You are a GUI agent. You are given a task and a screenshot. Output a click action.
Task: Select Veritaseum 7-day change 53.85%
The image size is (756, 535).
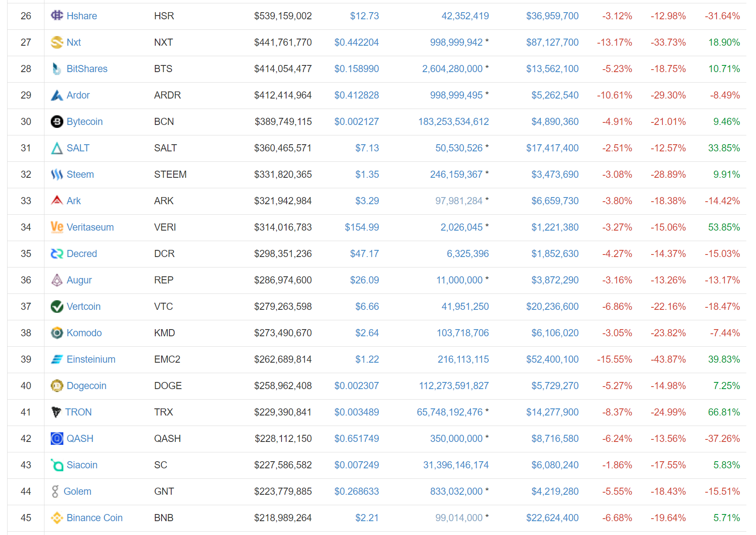[724, 227]
